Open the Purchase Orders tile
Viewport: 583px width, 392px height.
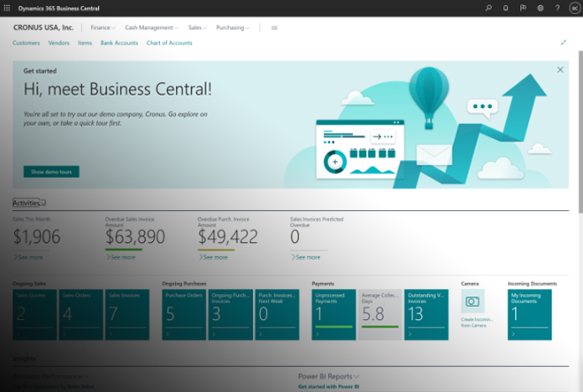[184, 315]
